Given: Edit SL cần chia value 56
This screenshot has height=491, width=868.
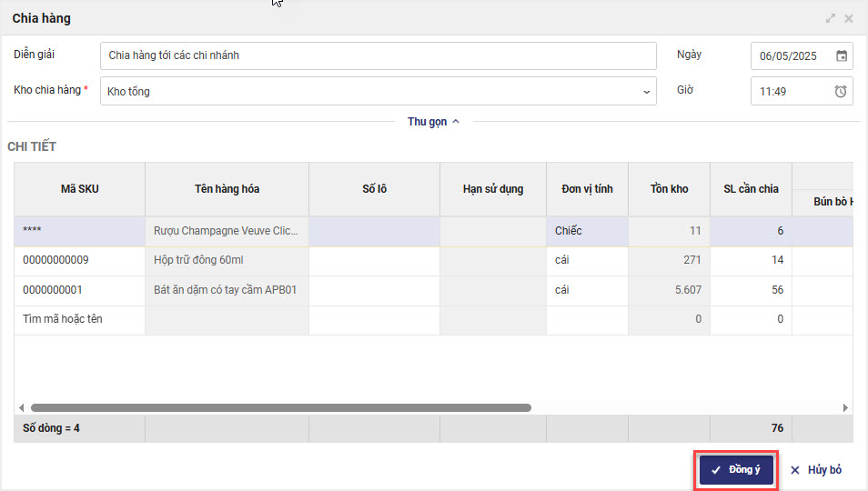Looking at the screenshot, I should 752,290.
